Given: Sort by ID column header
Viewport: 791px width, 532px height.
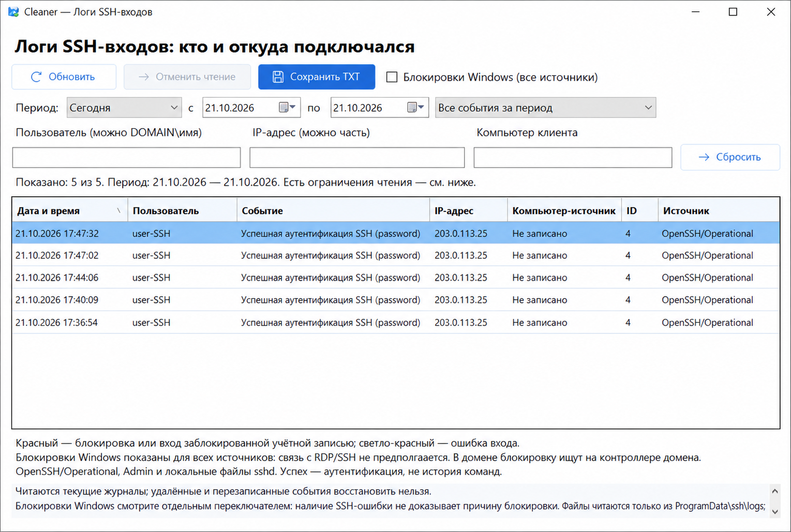Looking at the screenshot, I should tap(640, 210).
